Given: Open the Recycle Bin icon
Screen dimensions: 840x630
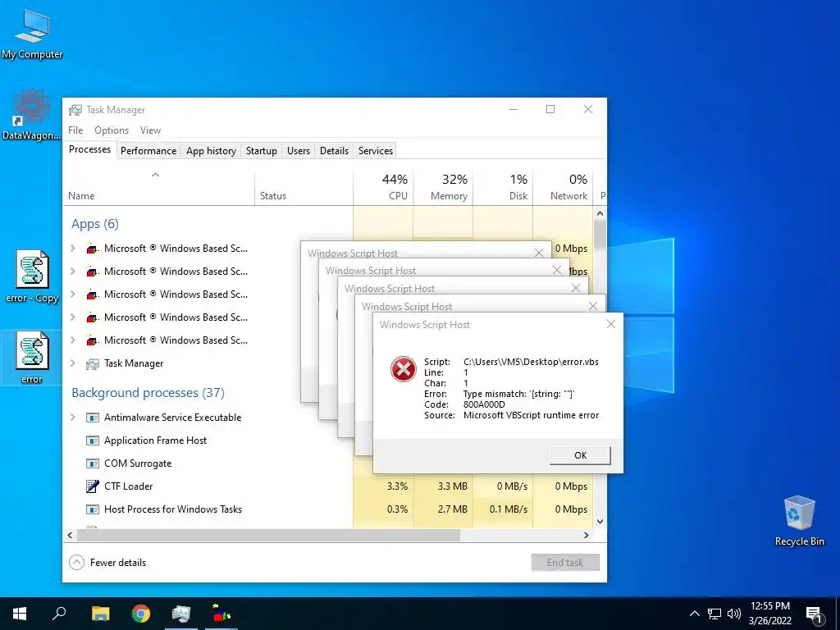Looking at the screenshot, I should pyautogui.click(x=799, y=521).
